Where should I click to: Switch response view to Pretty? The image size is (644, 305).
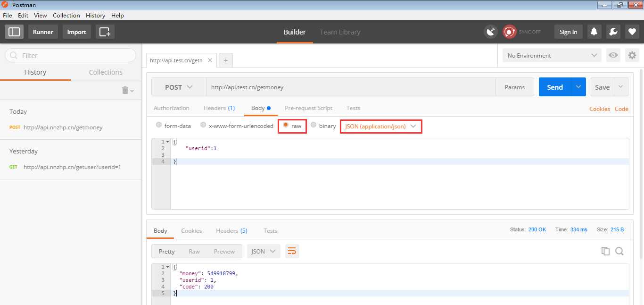[167, 251]
